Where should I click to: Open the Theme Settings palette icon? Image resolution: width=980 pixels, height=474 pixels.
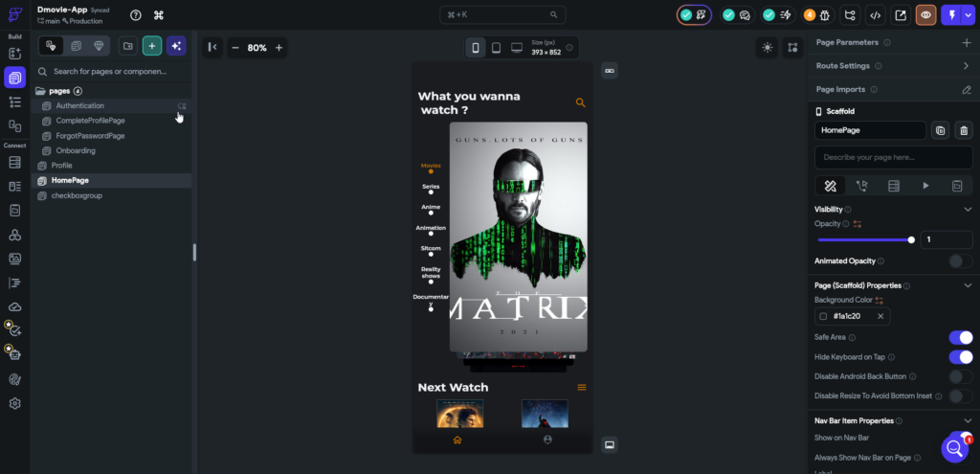click(x=15, y=379)
